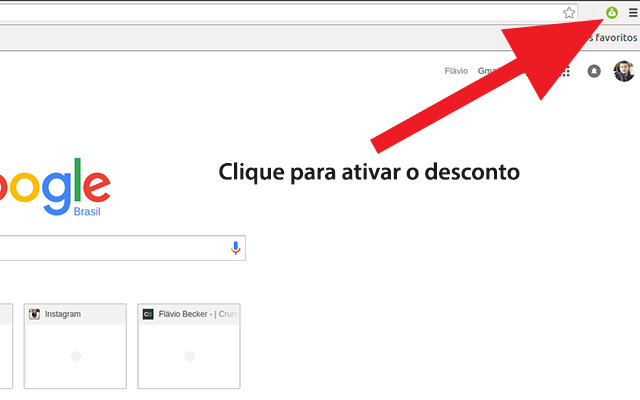The image size is (640, 400).
Task: Click the Flávio profile link
Action: (x=456, y=71)
